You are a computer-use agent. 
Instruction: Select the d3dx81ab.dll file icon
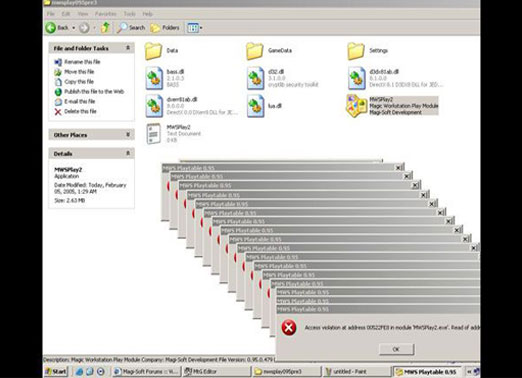(x=357, y=78)
